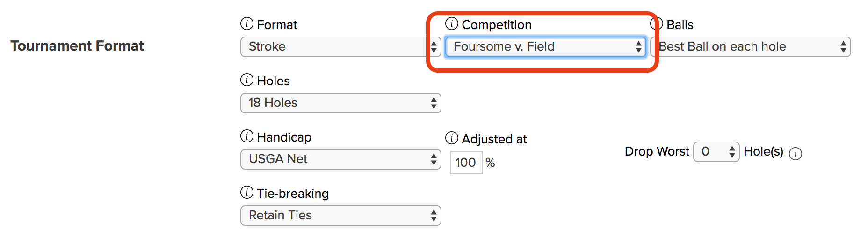Click the info icon beside Tie-breaking
The width and height of the screenshot is (868, 239).
click(x=247, y=192)
